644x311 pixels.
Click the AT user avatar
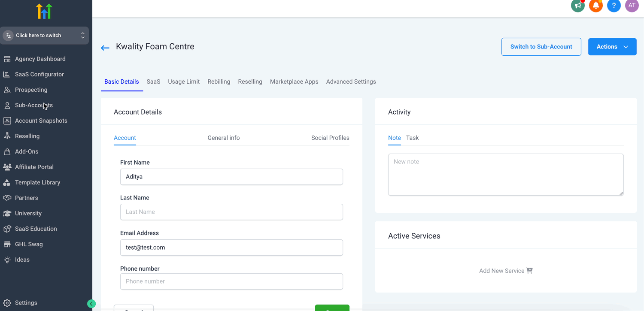(632, 6)
